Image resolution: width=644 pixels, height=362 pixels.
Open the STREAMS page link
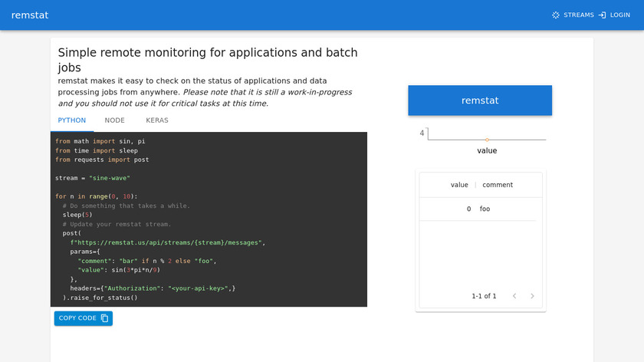578,15
